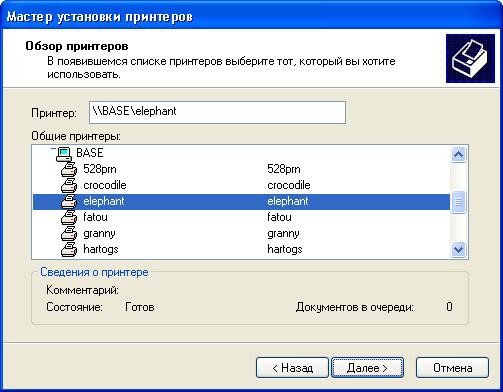
Task: Click the printer icon beside fatou
Action: click(x=69, y=217)
